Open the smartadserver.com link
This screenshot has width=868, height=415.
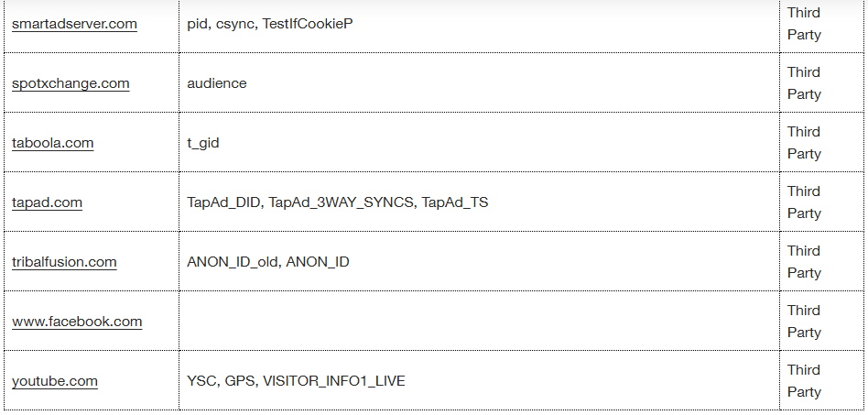[x=74, y=24]
